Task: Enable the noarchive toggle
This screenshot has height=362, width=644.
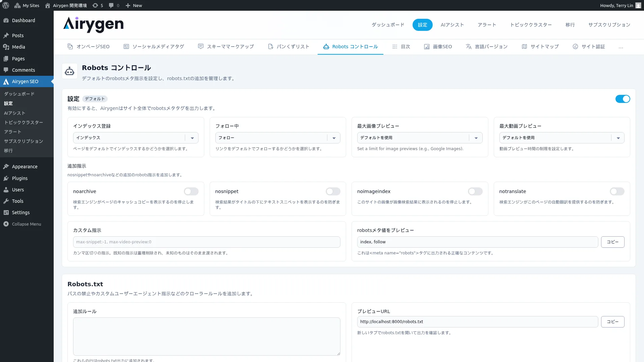Action: coord(191,191)
